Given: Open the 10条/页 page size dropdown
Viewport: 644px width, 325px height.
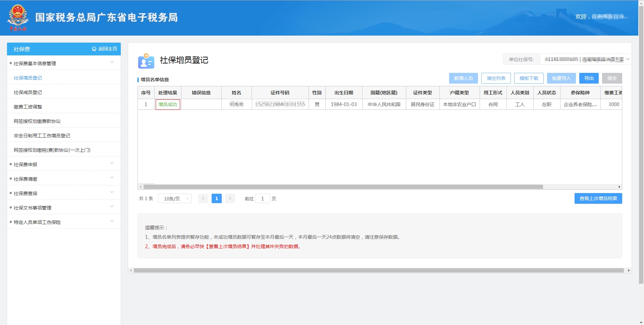Looking at the screenshot, I should click(175, 199).
